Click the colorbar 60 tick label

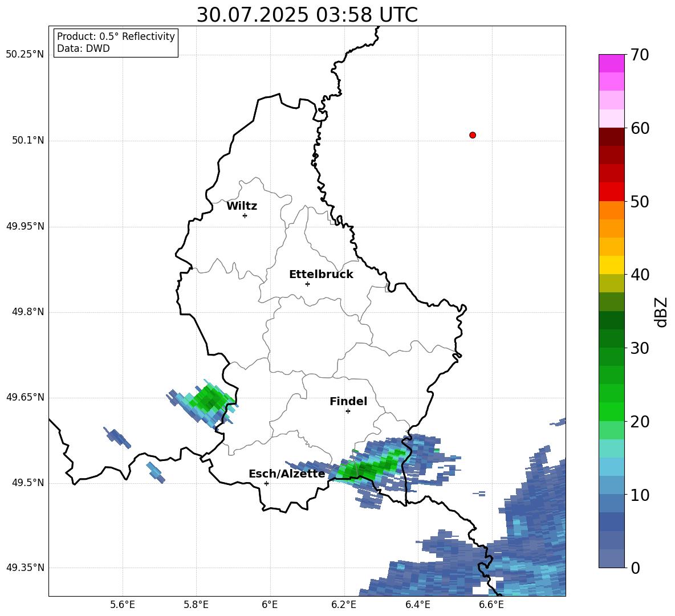640,128
